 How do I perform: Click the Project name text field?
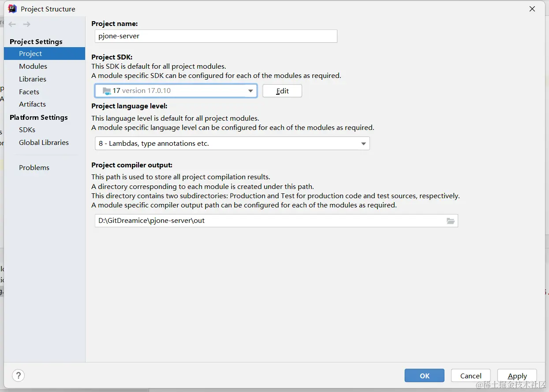tap(216, 36)
